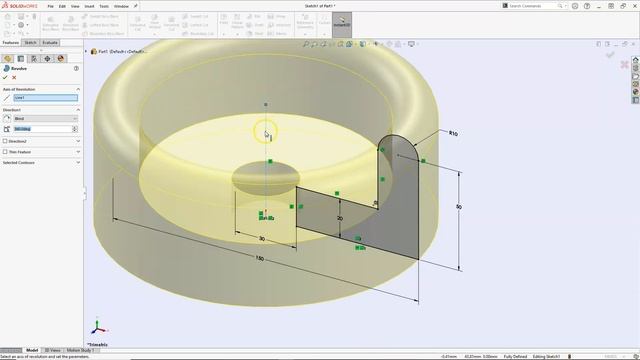Click the SolidWorks help icon
The height and width of the screenshot is (360, 640).
pyautogui.click(x=587, y=6)
